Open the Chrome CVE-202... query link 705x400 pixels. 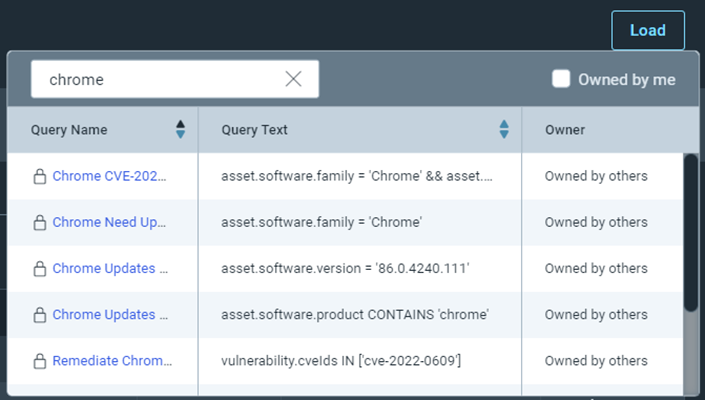click(x=109, y=176)
